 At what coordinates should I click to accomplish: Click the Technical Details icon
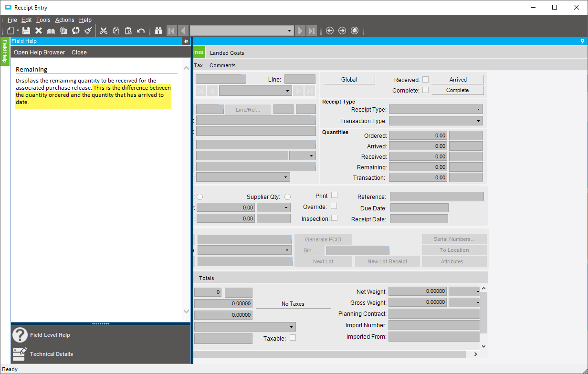(x=20, y=354)
